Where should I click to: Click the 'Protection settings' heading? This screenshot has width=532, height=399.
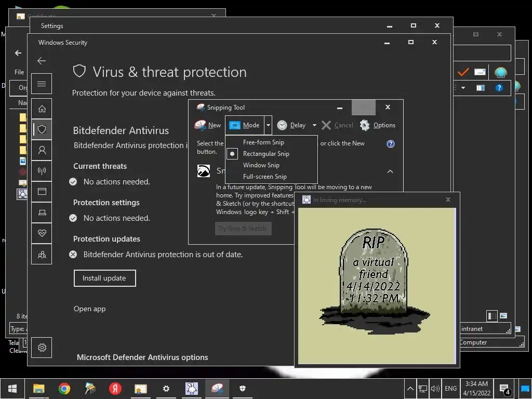coord(106,202)
